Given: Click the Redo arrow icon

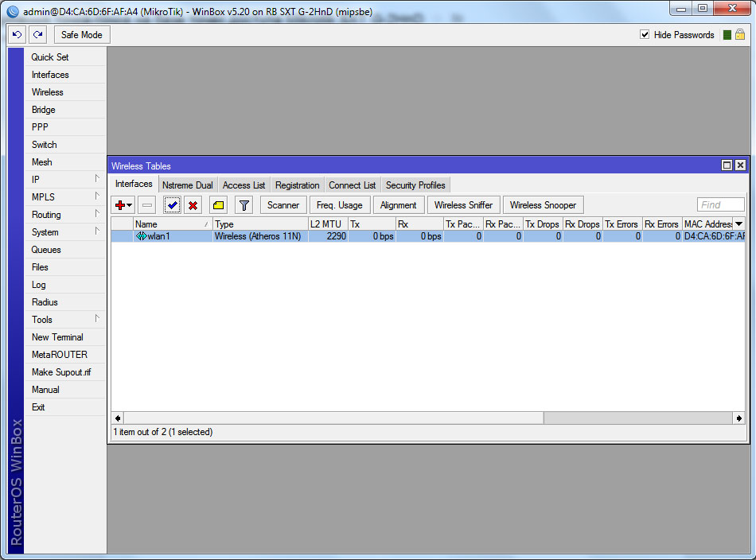Looking at the screenshot, I should (37, 35).
